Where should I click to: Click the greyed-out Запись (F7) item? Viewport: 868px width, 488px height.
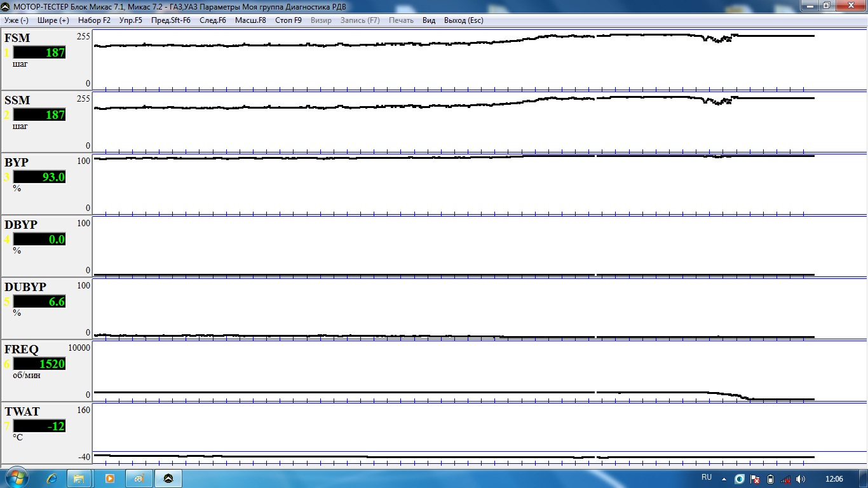[360, 20]
